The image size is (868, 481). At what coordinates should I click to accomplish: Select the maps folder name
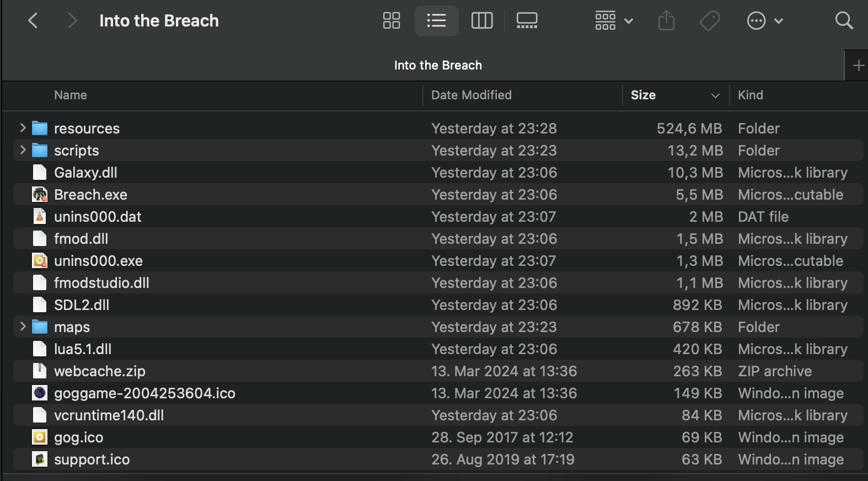pos(72,327)
